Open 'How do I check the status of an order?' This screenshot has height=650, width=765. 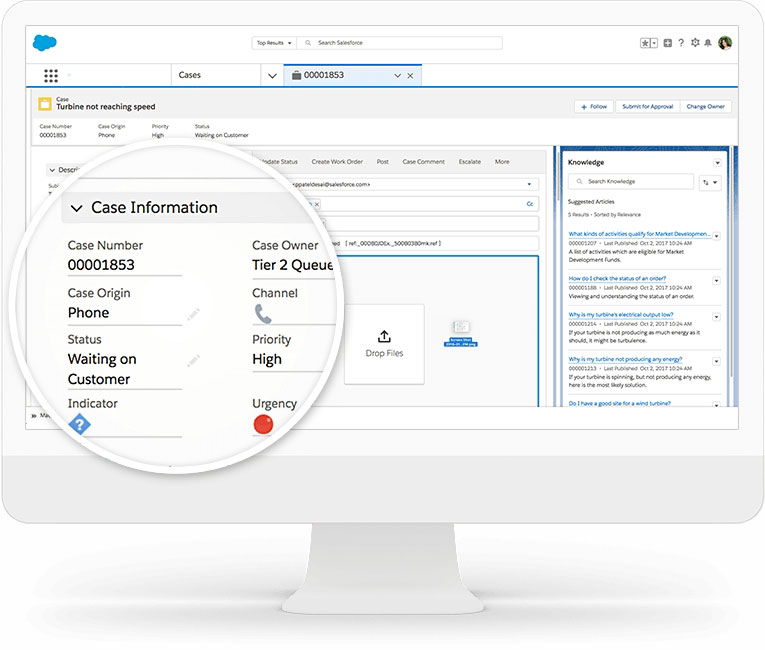point(617,279)
